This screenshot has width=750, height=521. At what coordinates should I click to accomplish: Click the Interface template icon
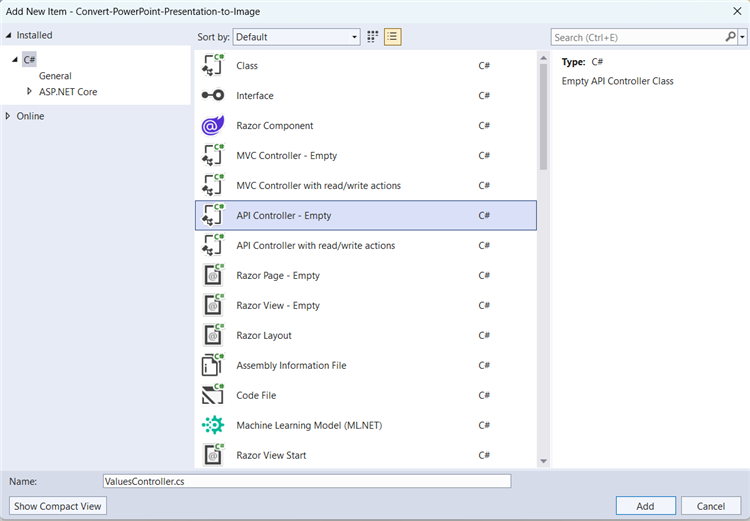tap(212, 96)
